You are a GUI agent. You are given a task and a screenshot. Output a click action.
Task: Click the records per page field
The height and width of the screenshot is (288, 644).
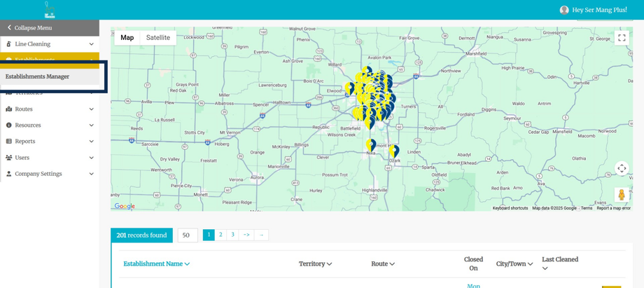click(x=188, y=235)
